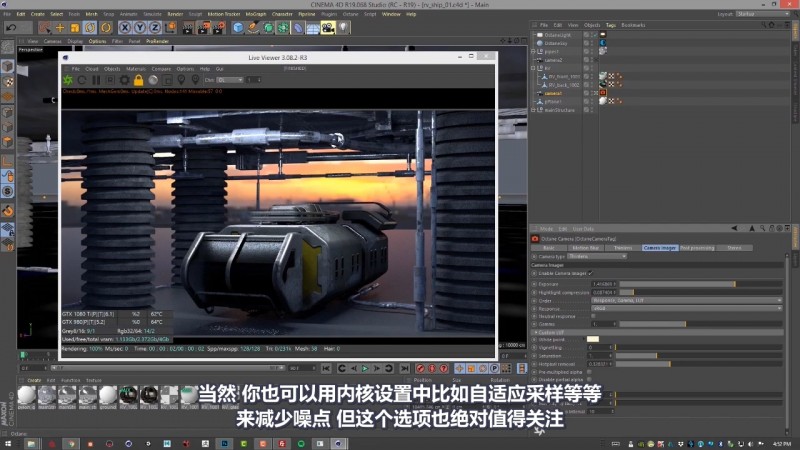Restart render in Live Viewer
The height and width of the screenshot is (450, 800).
click(82, 80)
